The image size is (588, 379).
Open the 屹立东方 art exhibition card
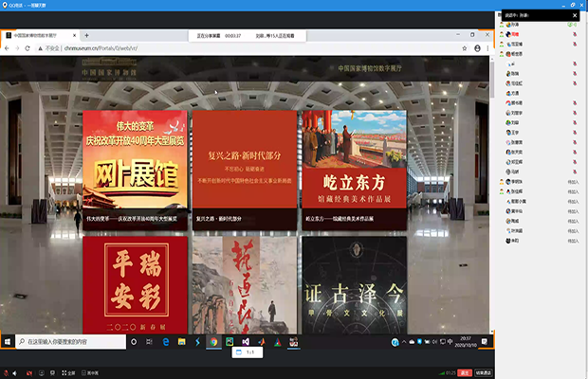354,169
